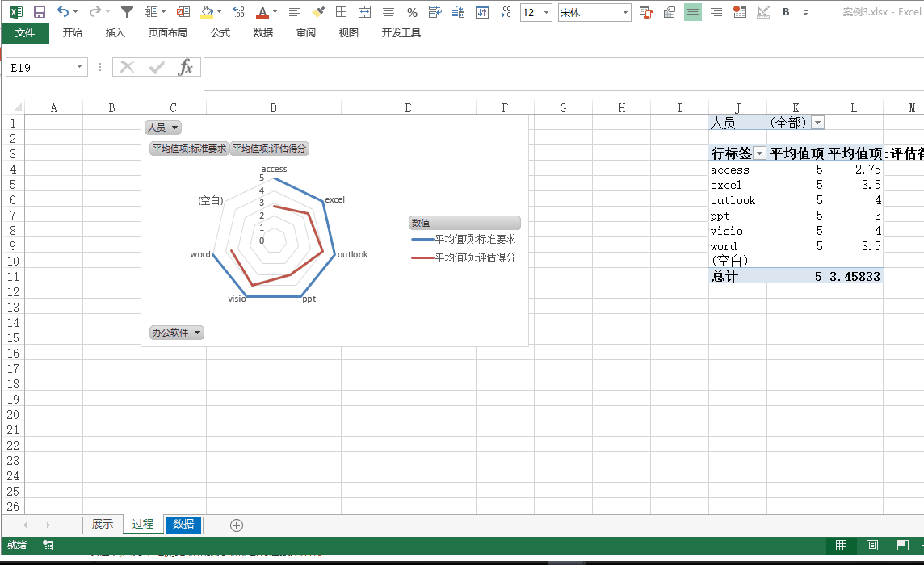Open the 开发工具 ribbon tab

coord(401,33)
